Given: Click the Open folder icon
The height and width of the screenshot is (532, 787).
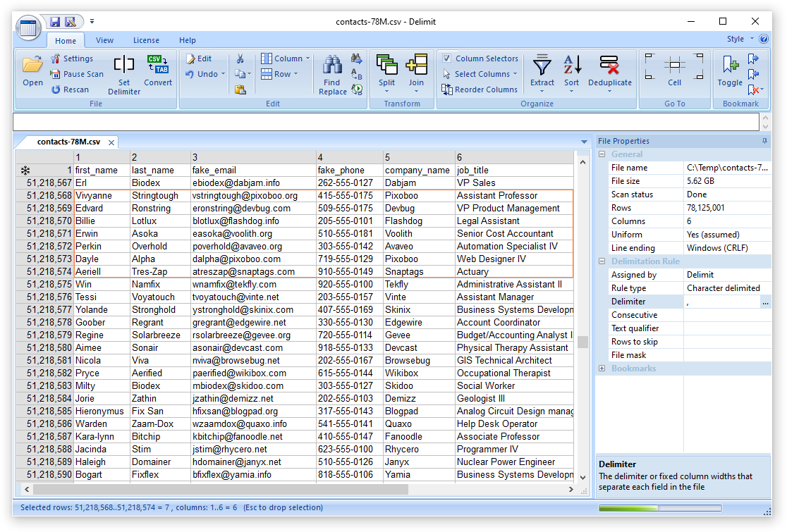Looking at the screenshot, I should coord(32,66).
